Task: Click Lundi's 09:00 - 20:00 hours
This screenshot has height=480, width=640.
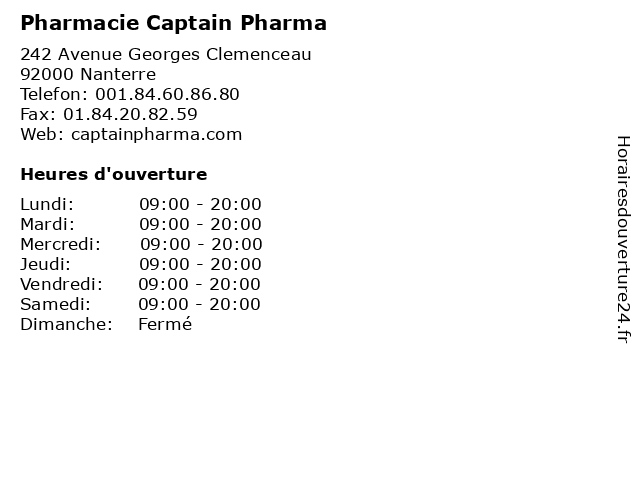Action: click(200, 204)
